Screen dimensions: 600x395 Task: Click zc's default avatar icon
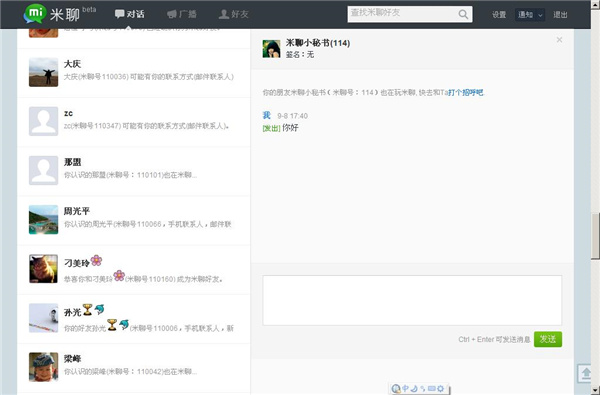click(x=44, y=121)
